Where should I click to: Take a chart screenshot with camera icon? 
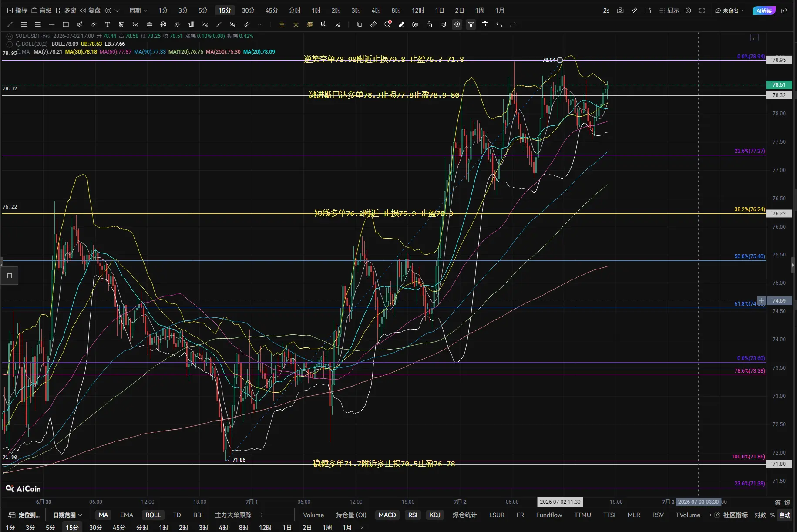point(620,10)
